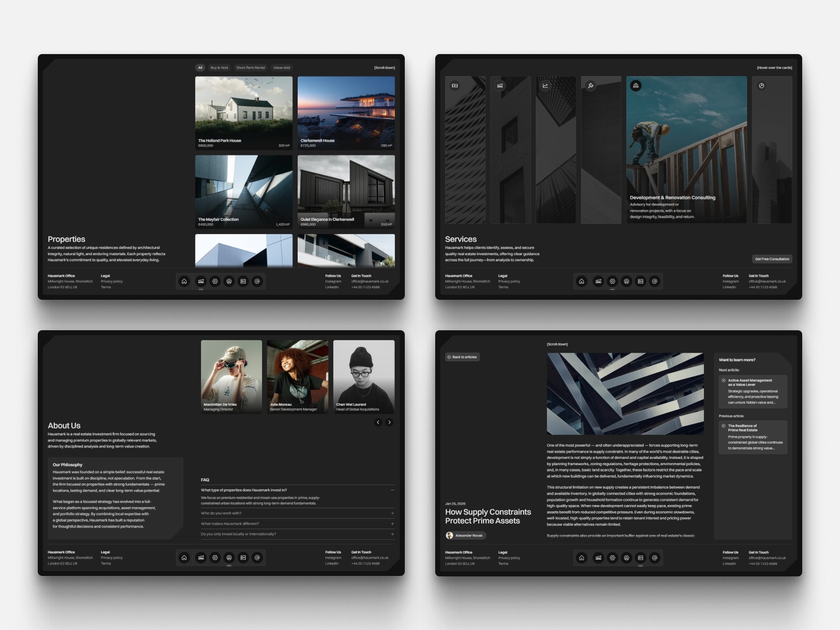This screenshot has height=630, width=840.
Task: Select the pie chart icon on the last service card
Action: pyautogui.click(x=762, y=86)
